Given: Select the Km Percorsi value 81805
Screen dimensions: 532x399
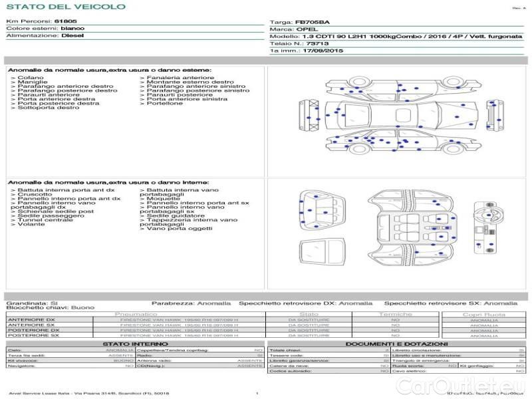Looking at the screenshot, I should [x=65, y=21].
